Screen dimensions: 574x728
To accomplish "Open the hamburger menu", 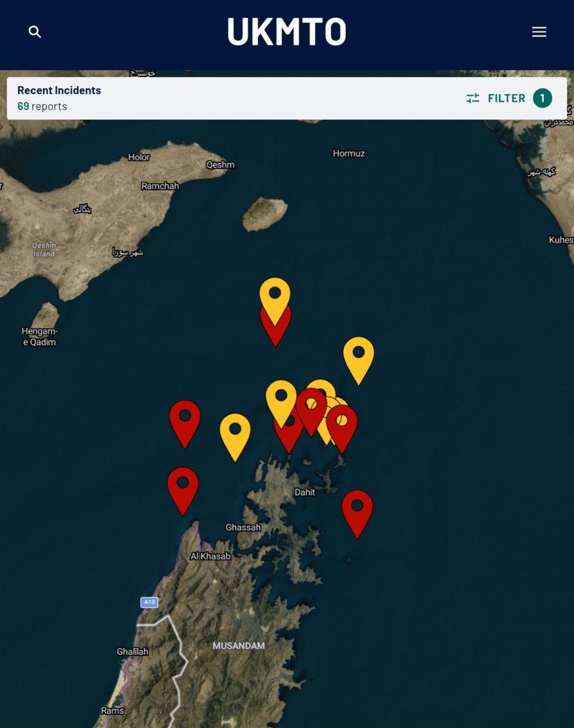I will [x=539, y=32].
